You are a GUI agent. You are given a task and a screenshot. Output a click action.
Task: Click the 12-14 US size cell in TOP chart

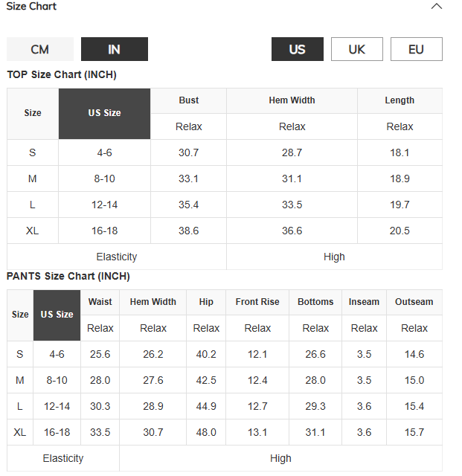tap(104, 205)
